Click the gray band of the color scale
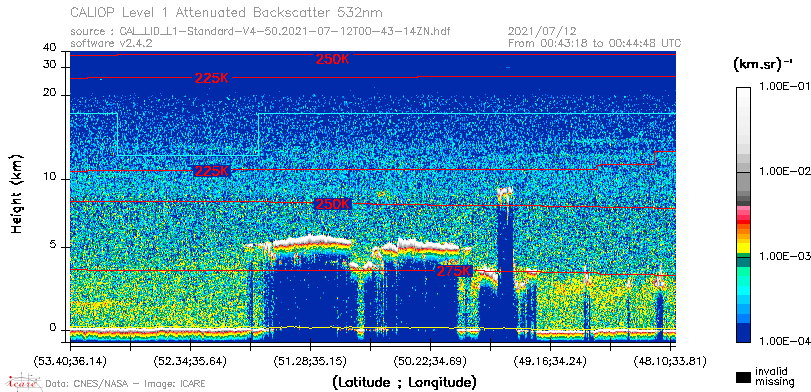The width and height of the screenshot is (811, 392). (744, 182)
